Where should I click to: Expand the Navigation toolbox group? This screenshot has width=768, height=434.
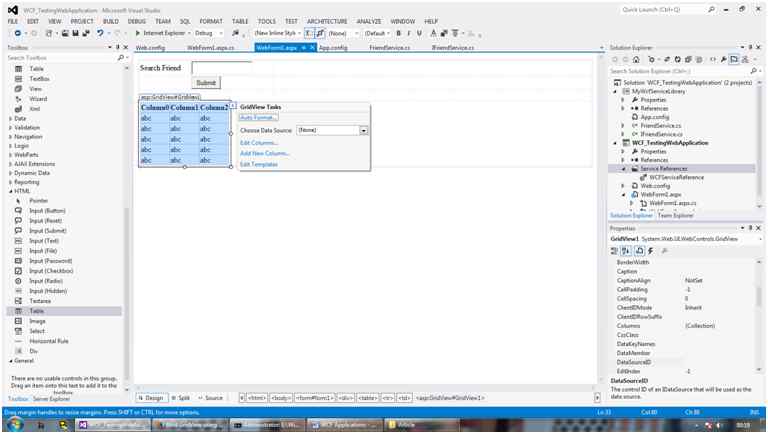coord(10,137)
